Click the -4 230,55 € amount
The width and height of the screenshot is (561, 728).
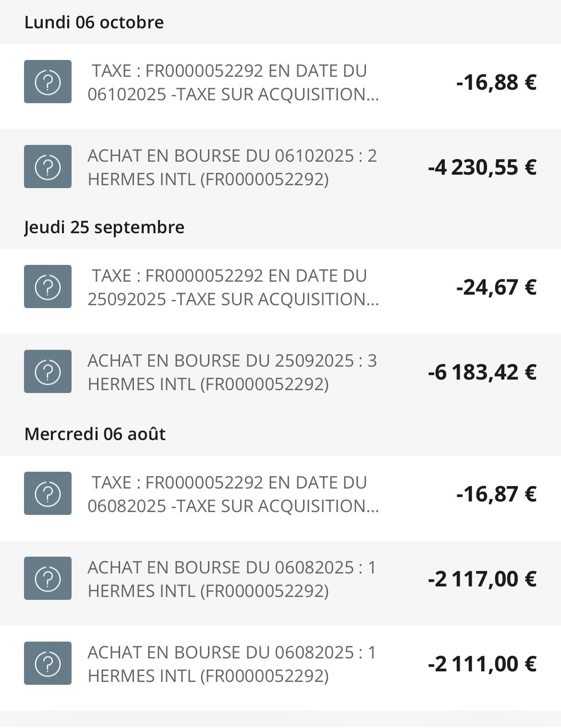482,167
